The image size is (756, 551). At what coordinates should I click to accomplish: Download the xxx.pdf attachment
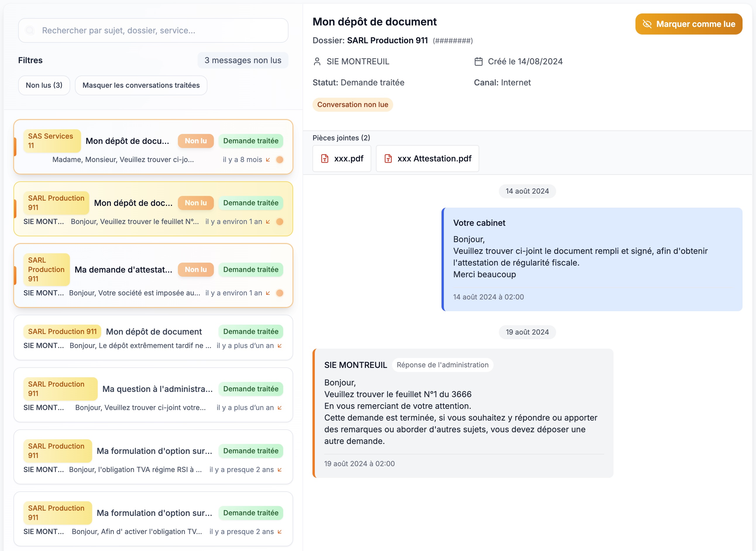click(342, 159)
